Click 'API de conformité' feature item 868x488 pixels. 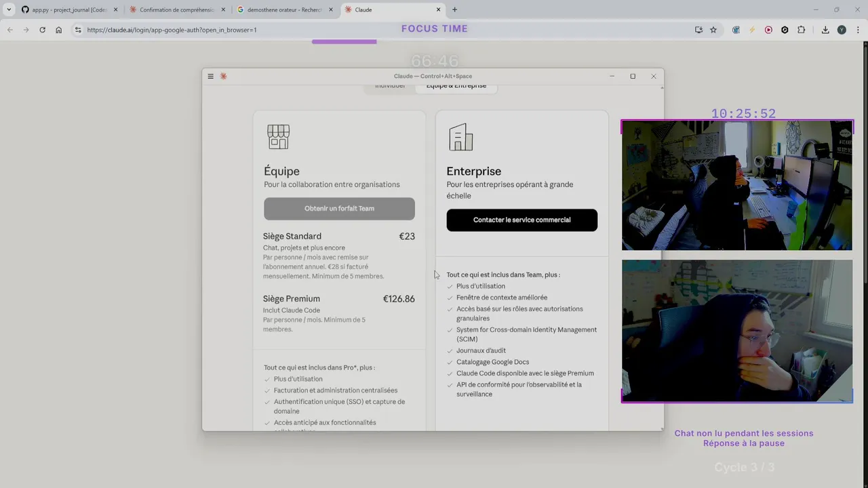pyautogui.click(x=519, y=389)
